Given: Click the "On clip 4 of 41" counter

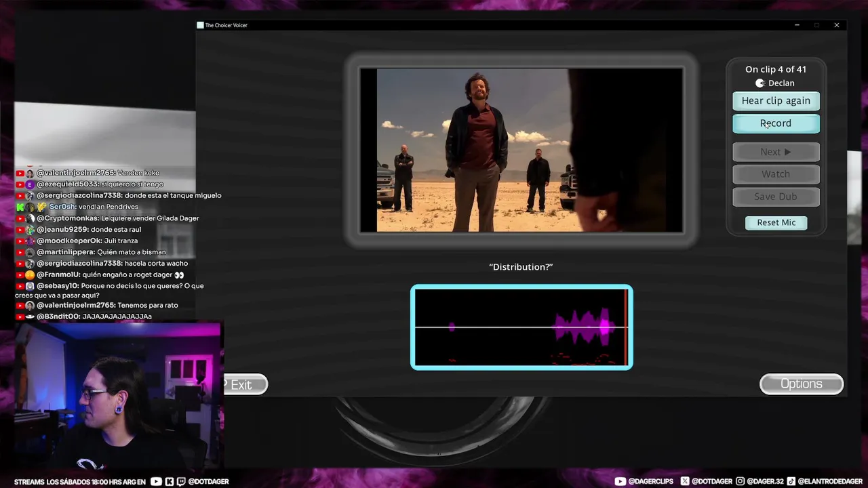Looking at the screenshot, I should coord(776,69).
